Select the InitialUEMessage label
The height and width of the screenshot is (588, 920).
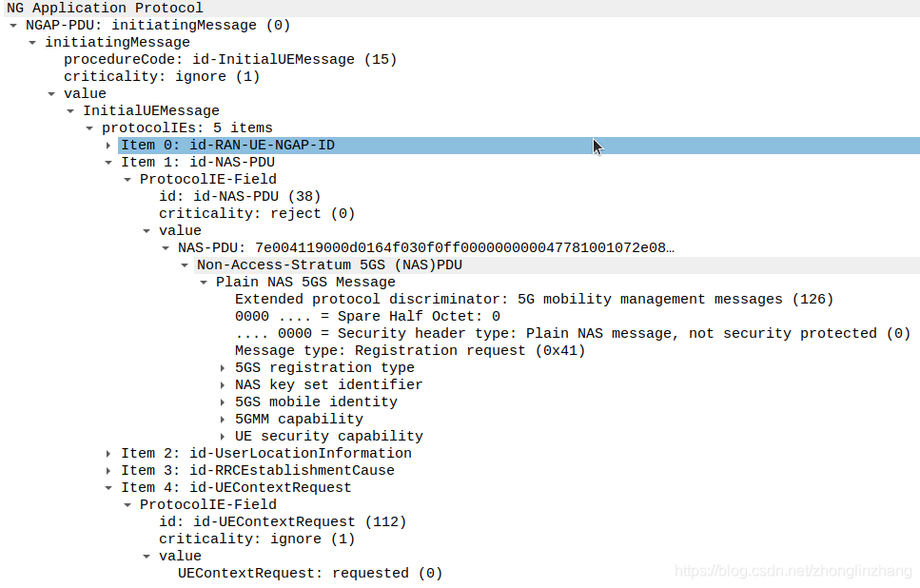point(150,111)
